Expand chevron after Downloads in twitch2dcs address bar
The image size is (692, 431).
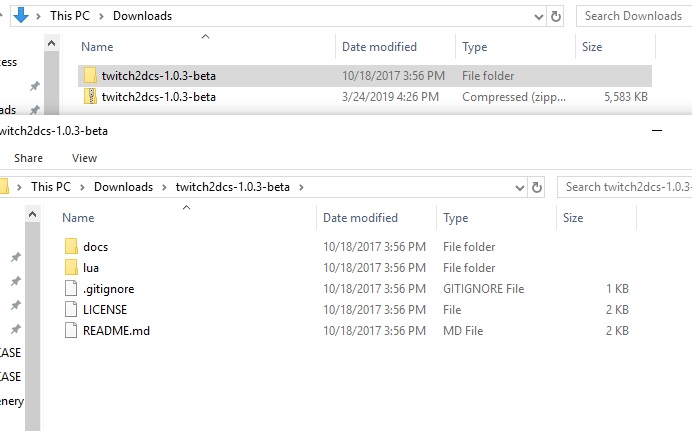[164, 187]
